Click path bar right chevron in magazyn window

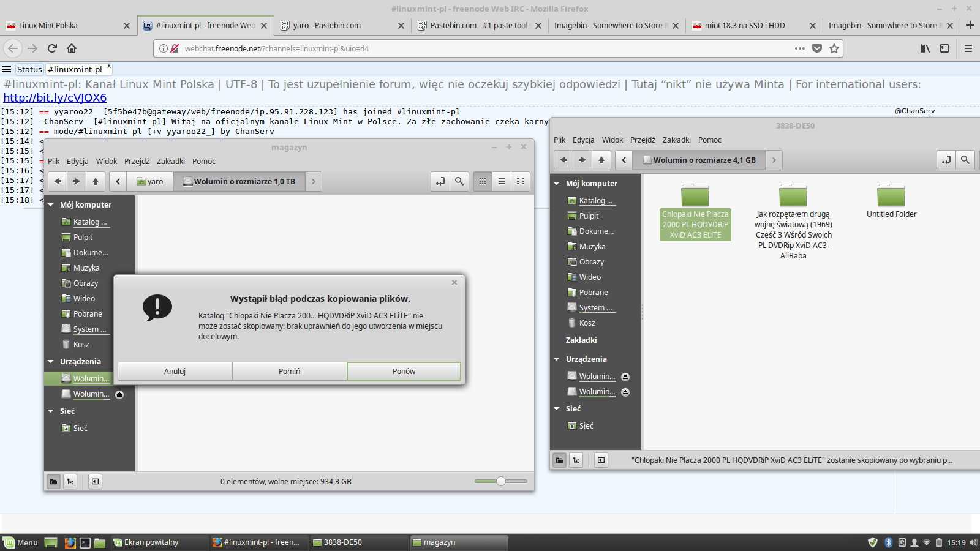click(x=314, y=181)
